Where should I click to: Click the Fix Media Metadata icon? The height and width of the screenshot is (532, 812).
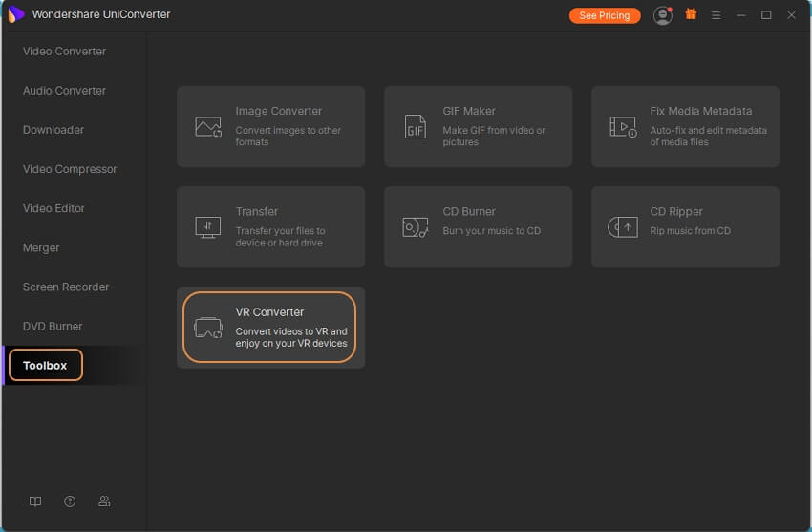[x=623, y=127]
